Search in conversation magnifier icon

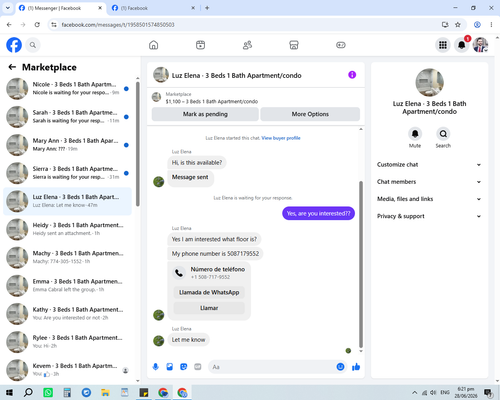443,134
